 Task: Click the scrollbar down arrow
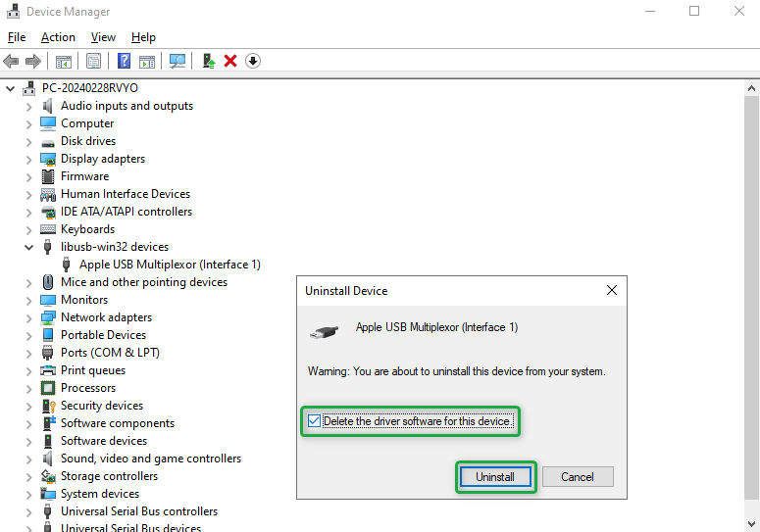tap(751, 523)
